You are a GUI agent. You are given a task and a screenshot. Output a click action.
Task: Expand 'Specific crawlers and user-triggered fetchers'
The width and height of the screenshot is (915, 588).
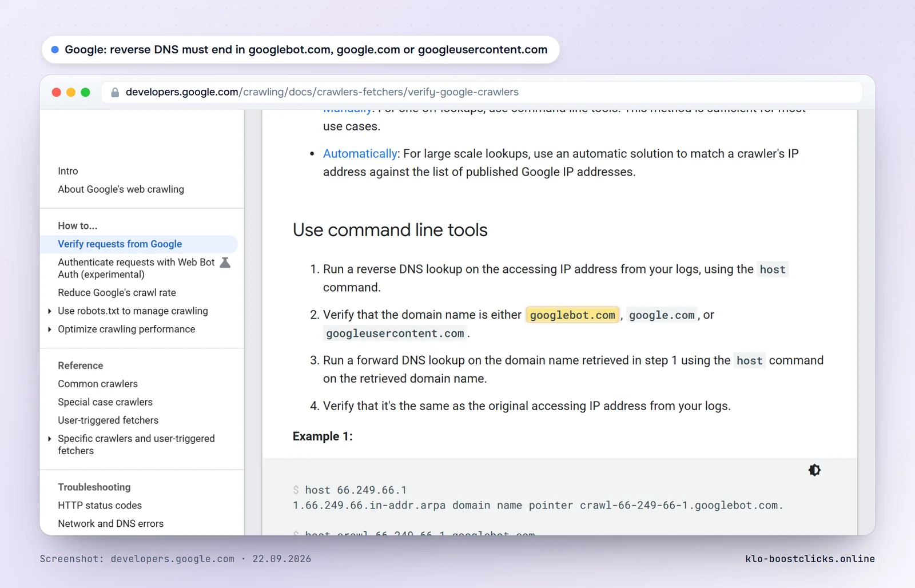click(x=50, y=439)
